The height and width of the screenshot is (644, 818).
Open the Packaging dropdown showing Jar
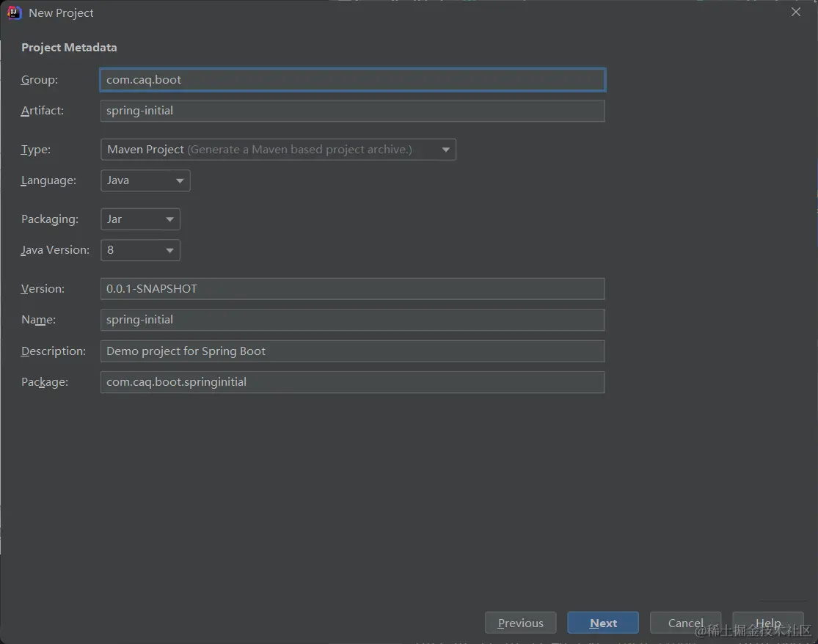coord(140,219)
